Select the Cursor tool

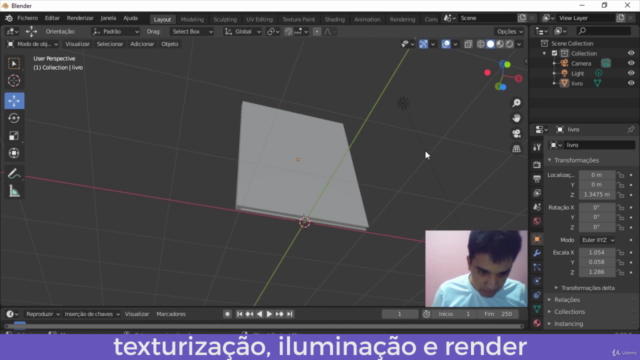pos(14,81)
